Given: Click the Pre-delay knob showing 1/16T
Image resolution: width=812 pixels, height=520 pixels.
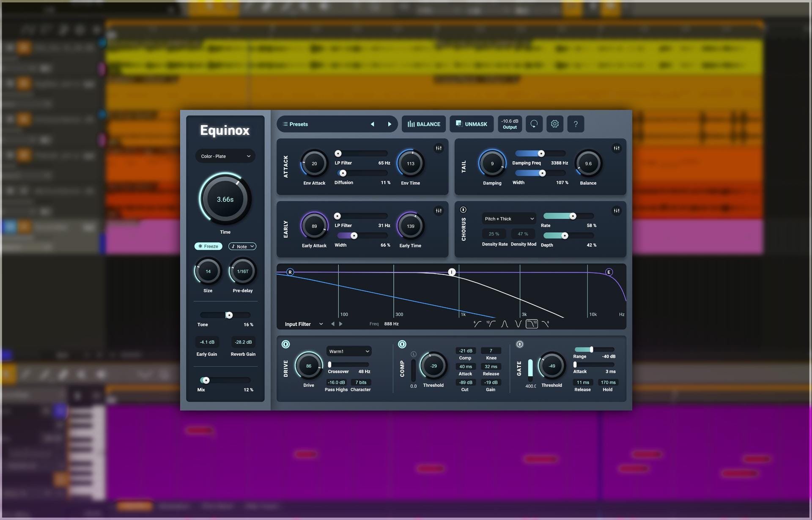Looking at the screenshot, I should [243, 271].
